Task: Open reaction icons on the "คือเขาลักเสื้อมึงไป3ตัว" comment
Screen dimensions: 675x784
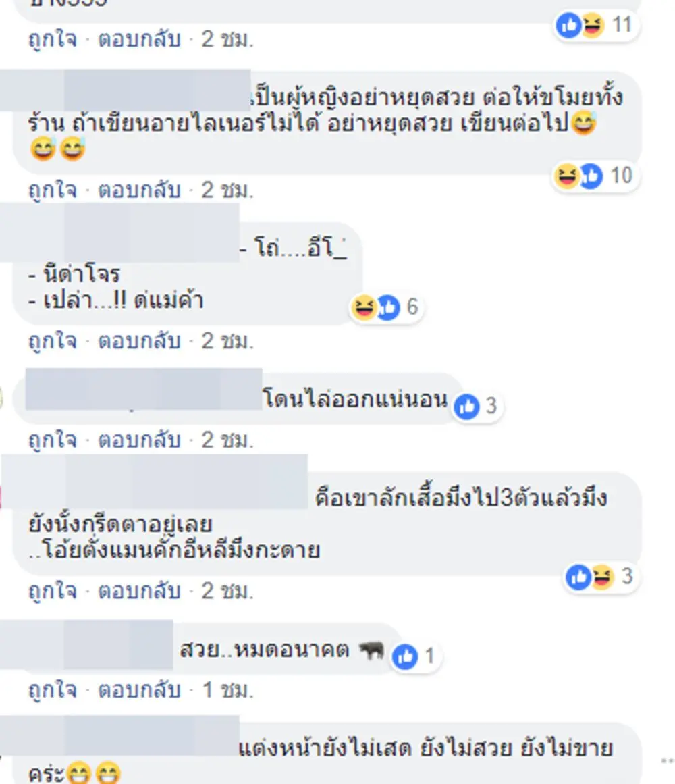Action: 589,577
